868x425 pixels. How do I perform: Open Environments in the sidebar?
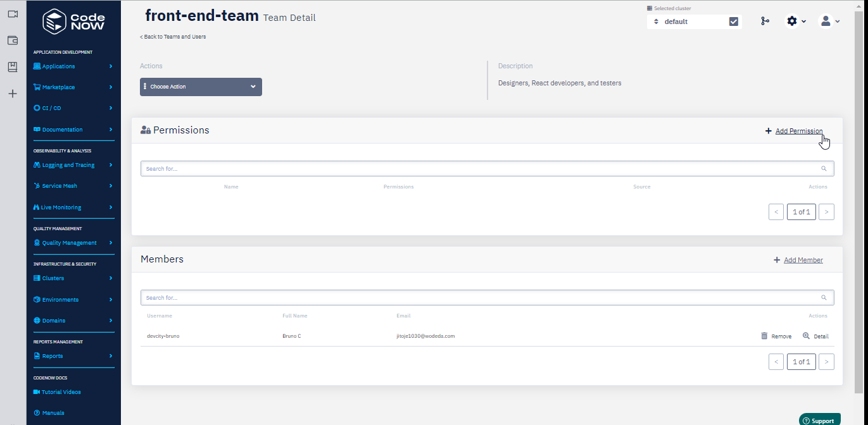[60, 300]
